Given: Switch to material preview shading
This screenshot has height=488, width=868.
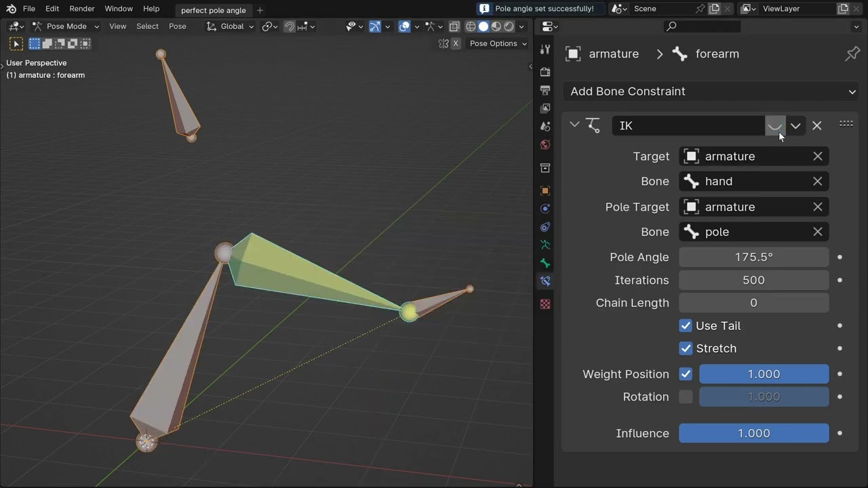Looking at the screenshot, I should click(x=496, y=26).
